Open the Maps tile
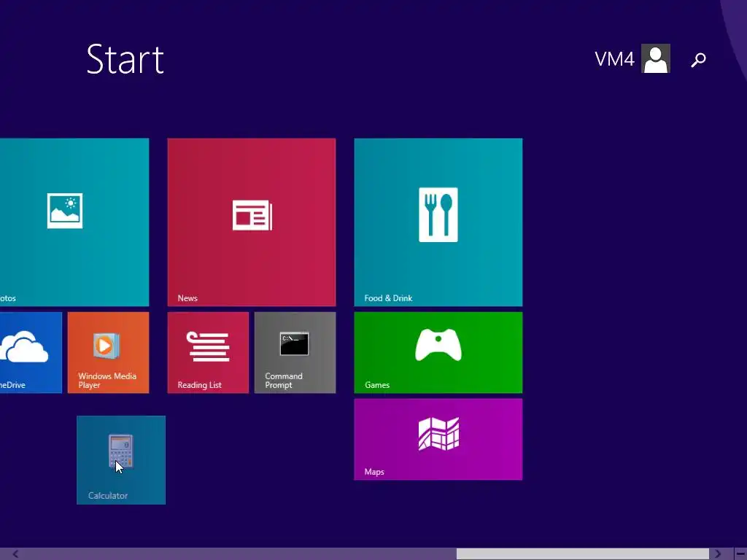The width and height of the screenshot is (747, 560). pos(438,440)
